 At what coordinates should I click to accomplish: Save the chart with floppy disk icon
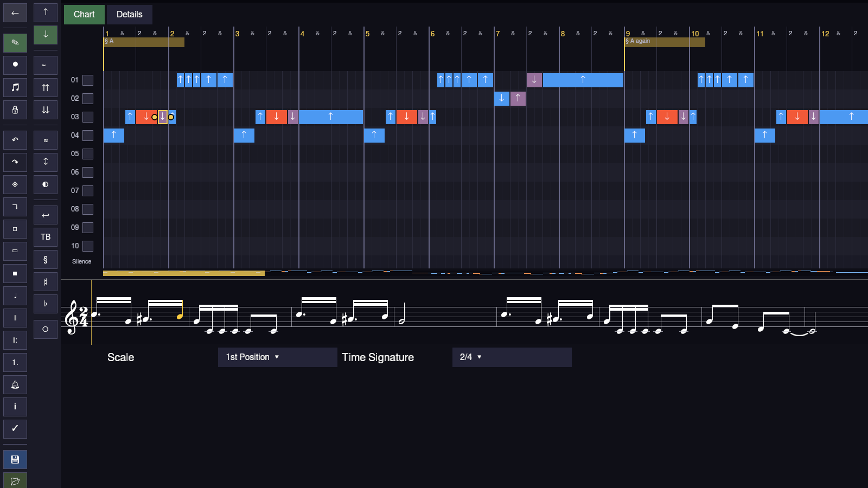(15, 459)
